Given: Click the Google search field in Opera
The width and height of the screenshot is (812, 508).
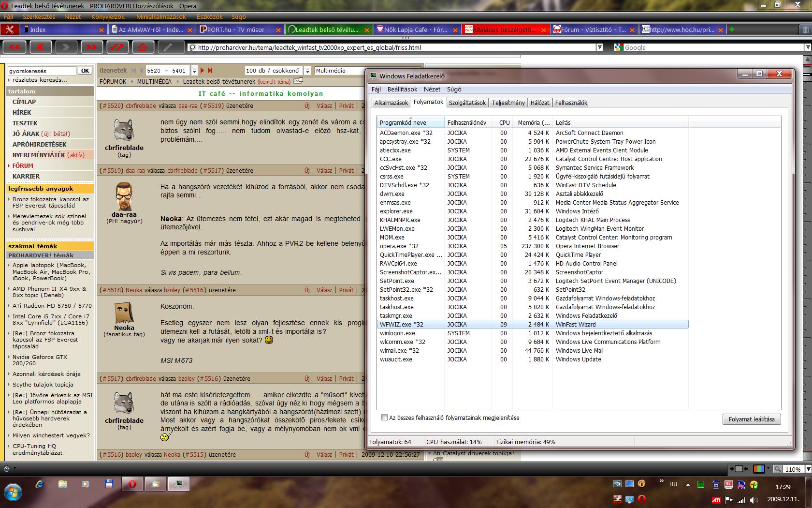Looking at the screenshot, I should 714,47.
